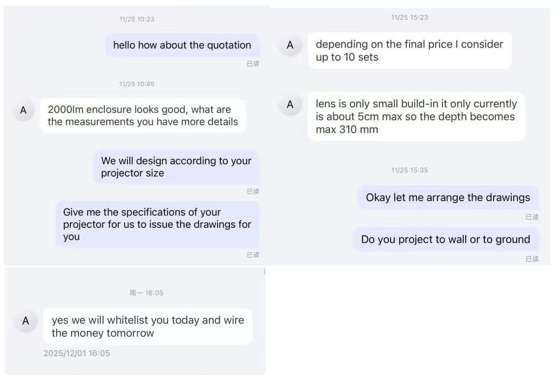Image resolution: width=560 pixels, height=392 pixels.
Task: Tap the avatar beside the "lens is only small" message
Action: pos(290,105)
